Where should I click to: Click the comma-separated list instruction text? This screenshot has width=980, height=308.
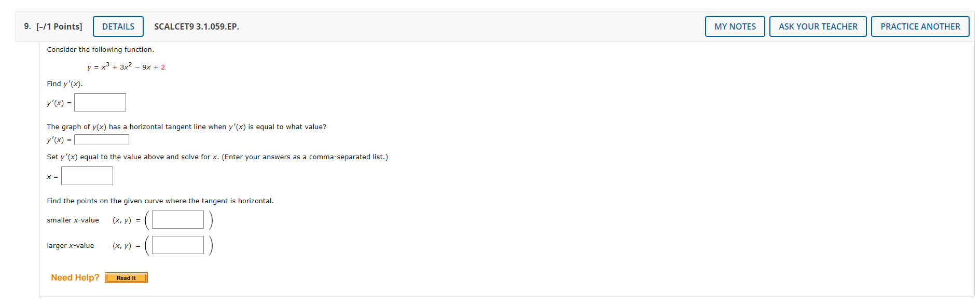217,157
